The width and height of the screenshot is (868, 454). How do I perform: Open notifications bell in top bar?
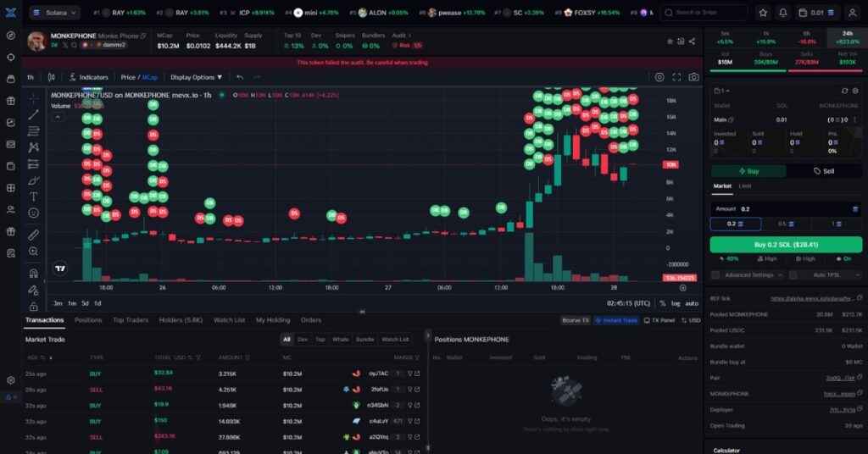tap(782, 13)
